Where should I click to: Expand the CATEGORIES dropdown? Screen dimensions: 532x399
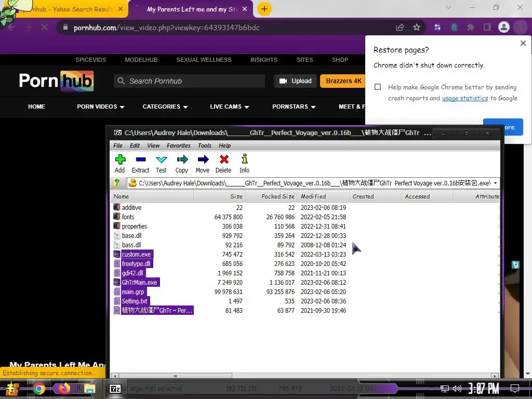(x=165, y=107)
